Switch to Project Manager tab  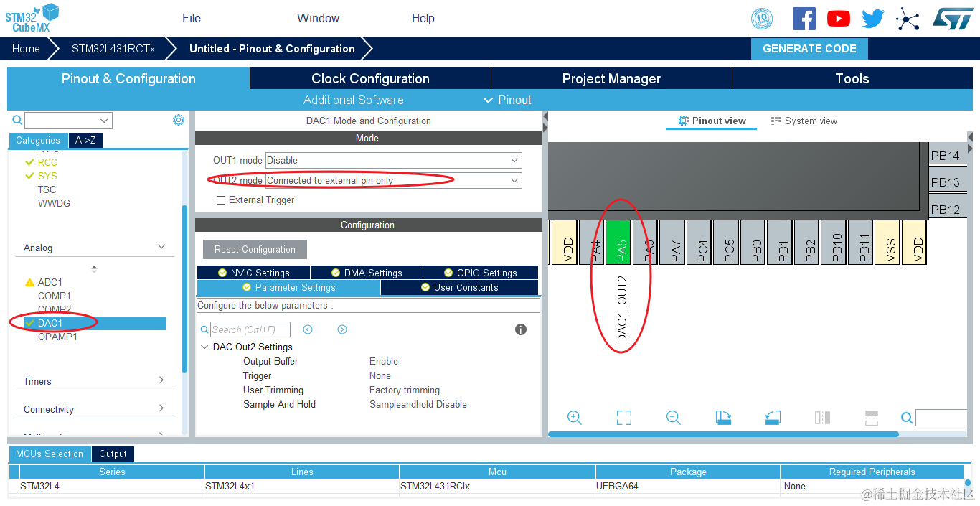(611, 78)
